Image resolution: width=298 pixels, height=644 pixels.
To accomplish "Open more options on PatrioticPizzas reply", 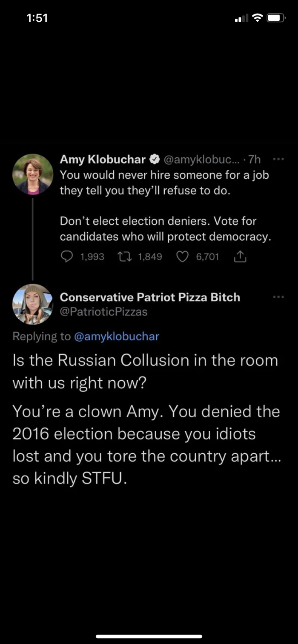I will 278,297.
